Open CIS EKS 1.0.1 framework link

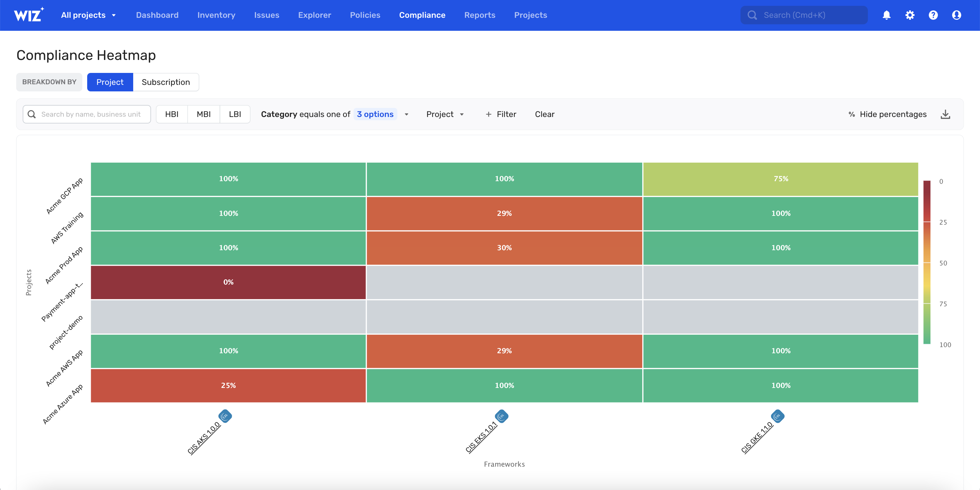(481, 437)
